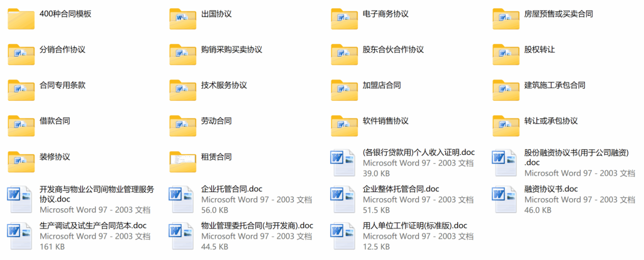Select the 合同专用条款 folder icon
The width and height of the screenshot is (644, 260).
(x=21, y=91)
